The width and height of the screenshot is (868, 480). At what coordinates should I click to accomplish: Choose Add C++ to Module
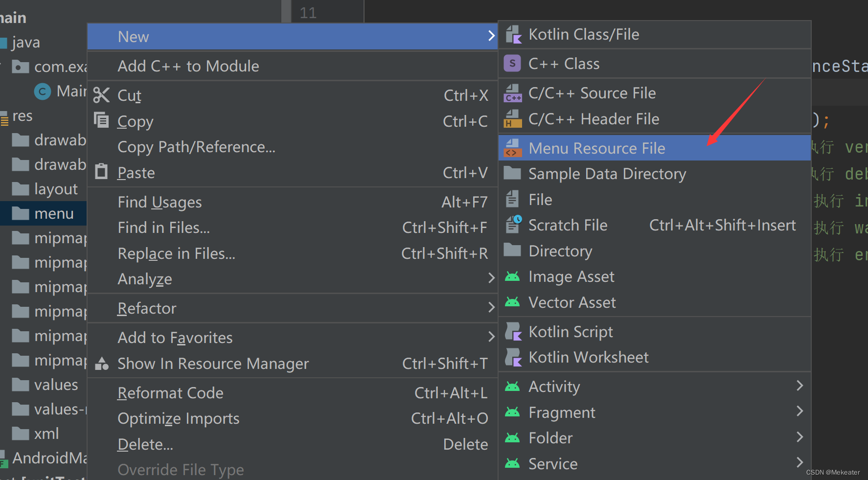[x=293, y=66]
